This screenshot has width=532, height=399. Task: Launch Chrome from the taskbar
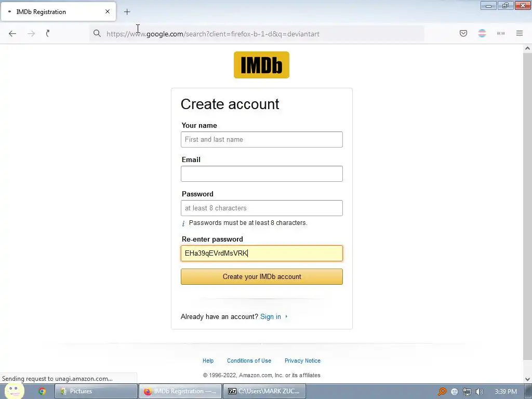42,391
